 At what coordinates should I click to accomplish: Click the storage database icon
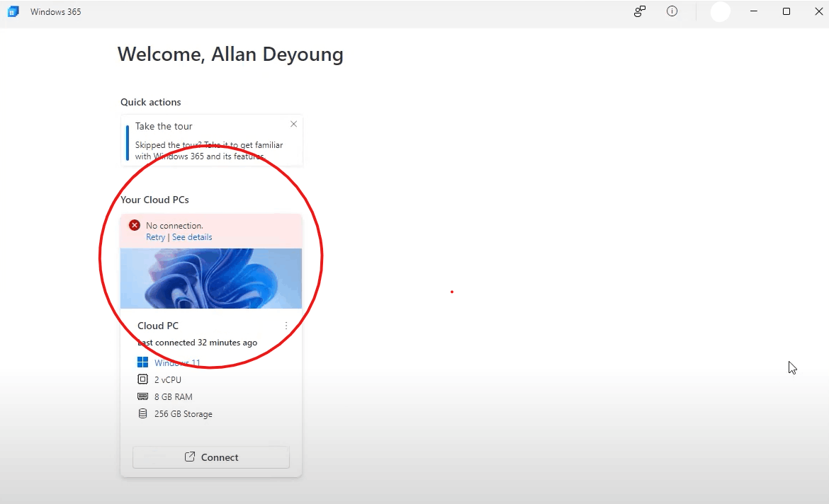(x=142, y=413)
